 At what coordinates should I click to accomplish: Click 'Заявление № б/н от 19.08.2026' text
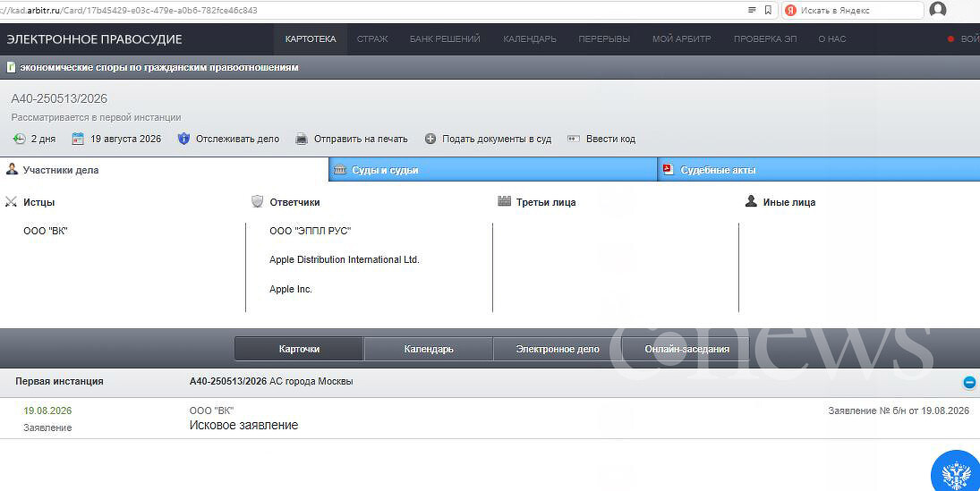pyautogui.click(x=899, y=411)
